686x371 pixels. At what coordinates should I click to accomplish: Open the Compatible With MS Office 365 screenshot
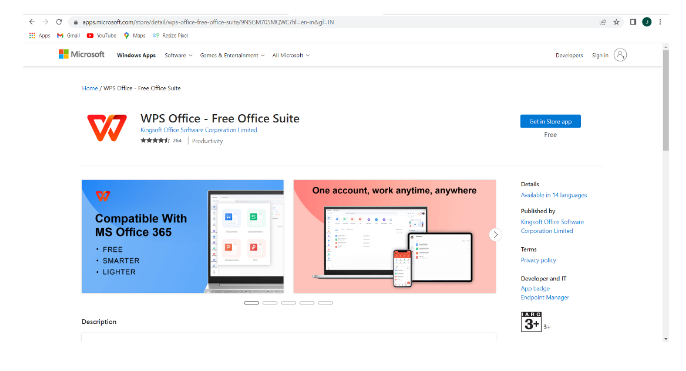tap(182, 236)
